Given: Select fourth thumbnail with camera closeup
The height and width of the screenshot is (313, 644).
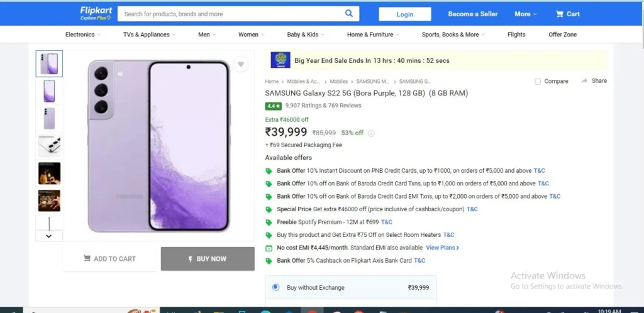Looking at the screenshot, I should pyautogui.click(x=49, y=146).
